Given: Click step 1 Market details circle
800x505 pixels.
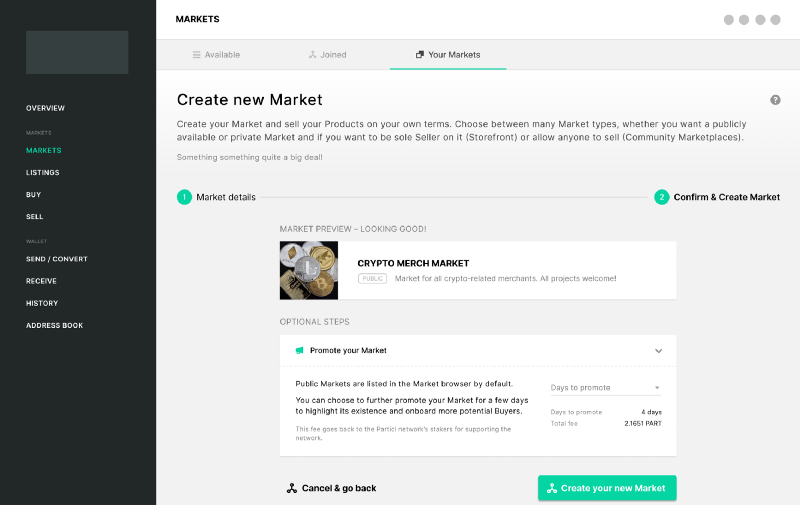Looking at the screenshot, I should tap(184, 197).
